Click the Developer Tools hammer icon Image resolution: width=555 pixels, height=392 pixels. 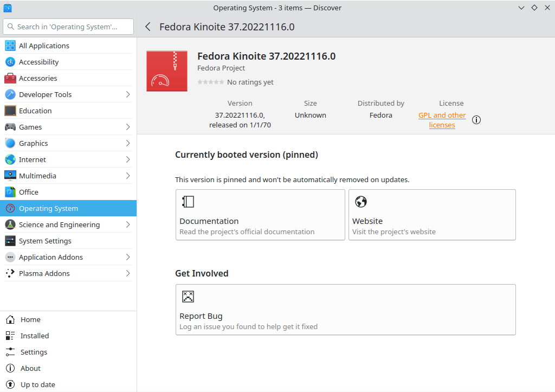pyautogui.click(x=10, y=94)
